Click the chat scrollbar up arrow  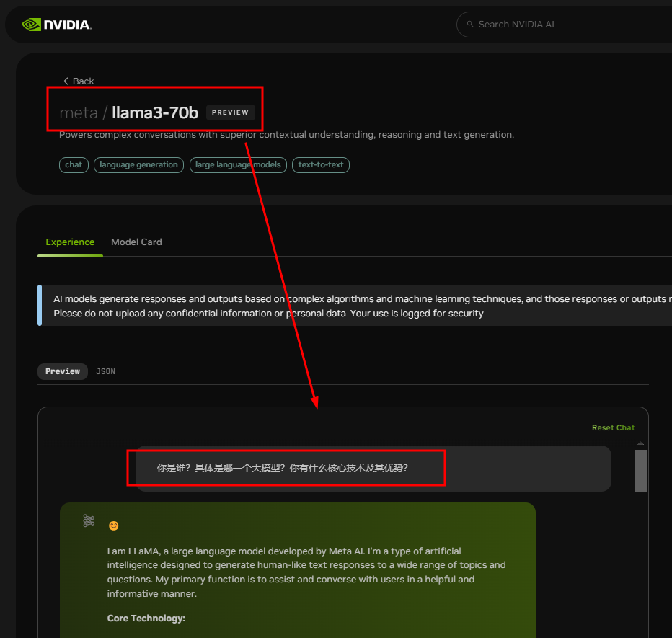click(x=640, y=443)
